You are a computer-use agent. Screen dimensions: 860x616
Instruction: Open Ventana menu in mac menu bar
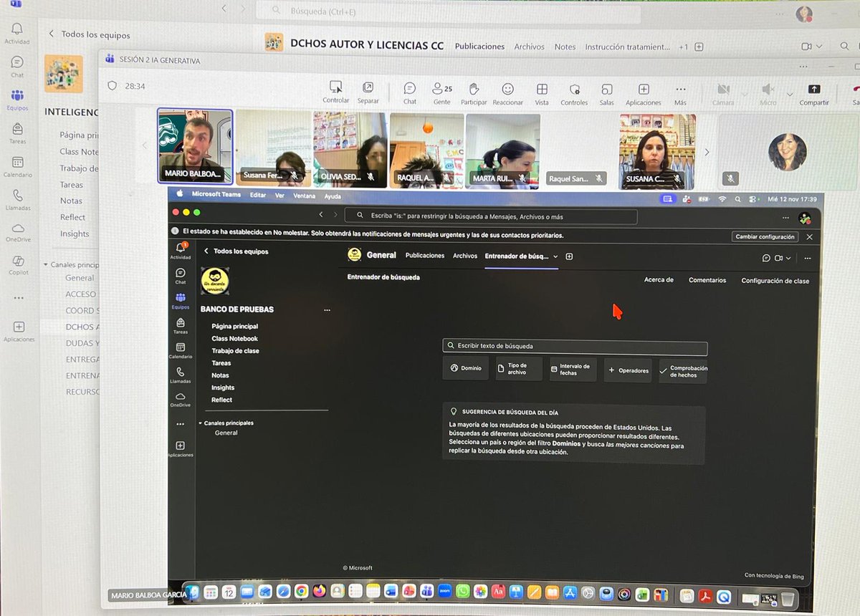click(x=304, y=196)
